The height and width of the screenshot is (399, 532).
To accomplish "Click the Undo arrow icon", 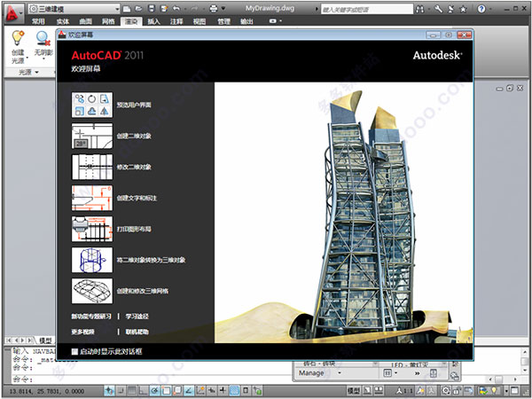I will (x=176, y=9).
